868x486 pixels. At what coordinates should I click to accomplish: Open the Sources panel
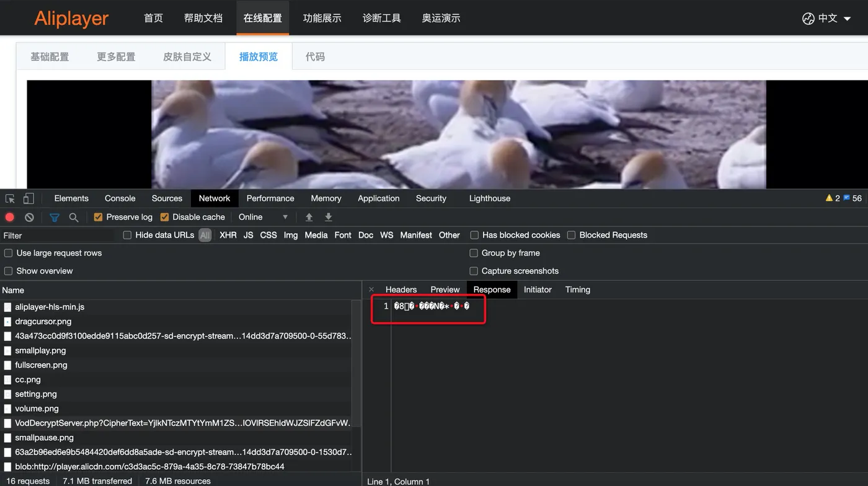pos(167,198)
